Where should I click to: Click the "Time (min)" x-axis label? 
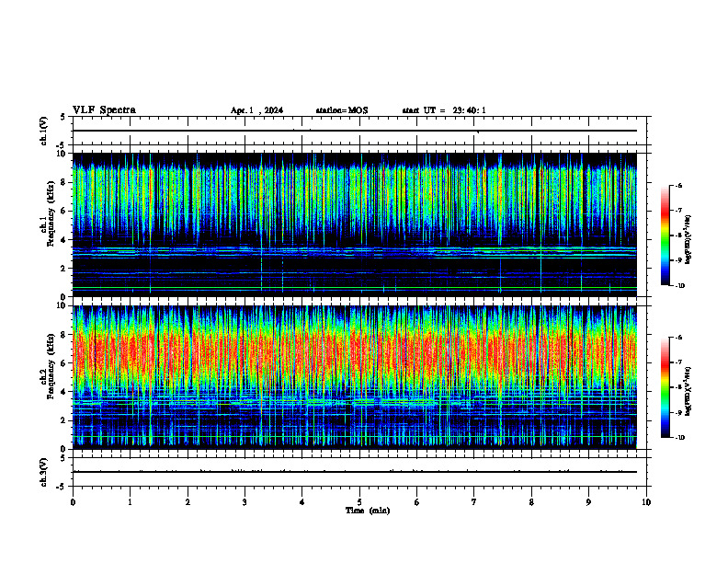click(368, 511)
